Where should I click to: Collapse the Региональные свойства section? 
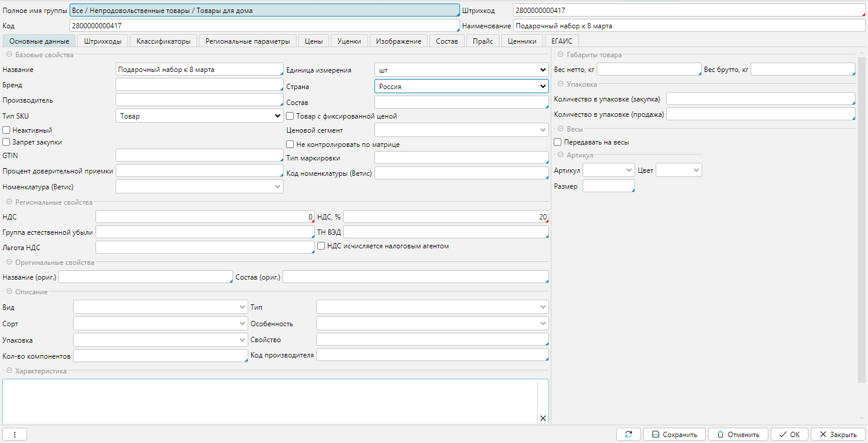[x=9, y=202]
